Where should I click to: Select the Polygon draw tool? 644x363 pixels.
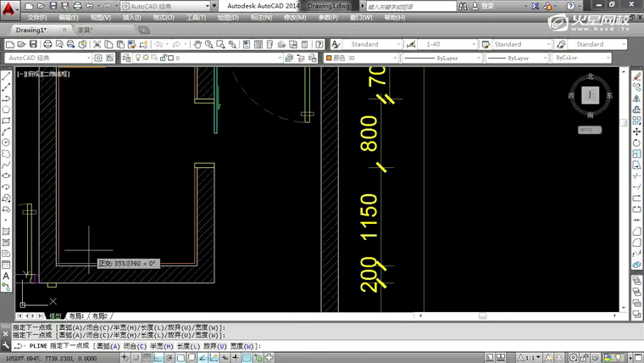pos(6,109)
